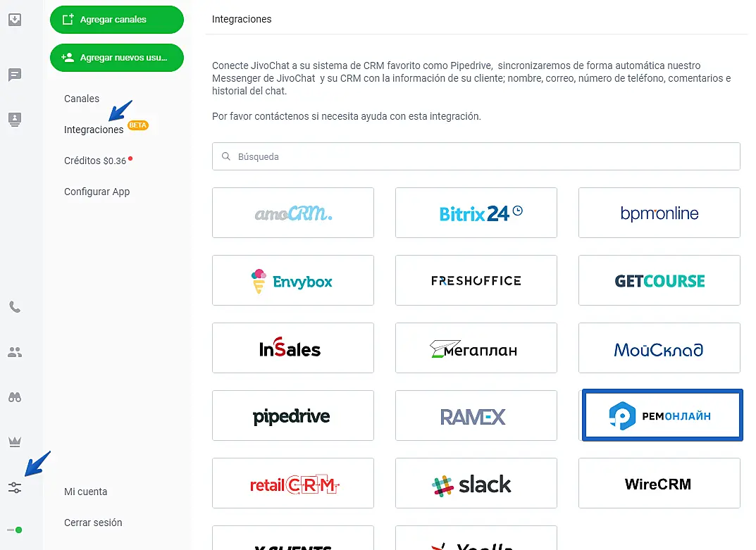The image size is (756, 550).
Task: Click the Integraciones page heading
Action: click(x=242, y=19)
